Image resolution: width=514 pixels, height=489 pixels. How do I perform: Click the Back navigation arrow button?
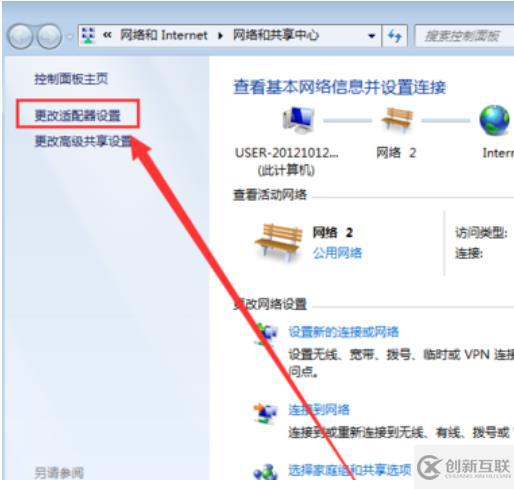pyautogui.click(x=20, y=36)
